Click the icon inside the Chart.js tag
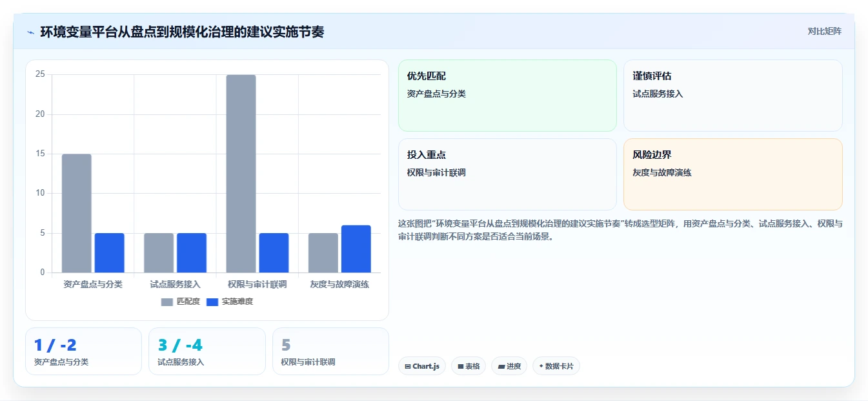 point(408,367)
